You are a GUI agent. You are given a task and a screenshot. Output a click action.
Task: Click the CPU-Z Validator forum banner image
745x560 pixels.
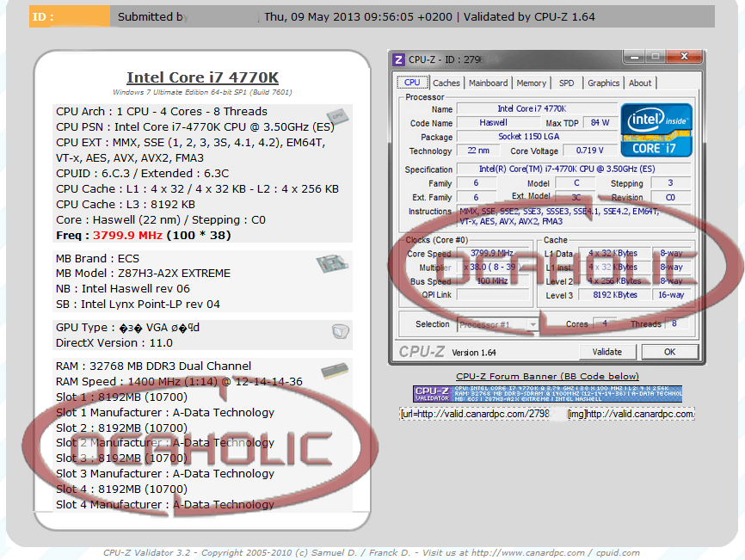(547, 394)
